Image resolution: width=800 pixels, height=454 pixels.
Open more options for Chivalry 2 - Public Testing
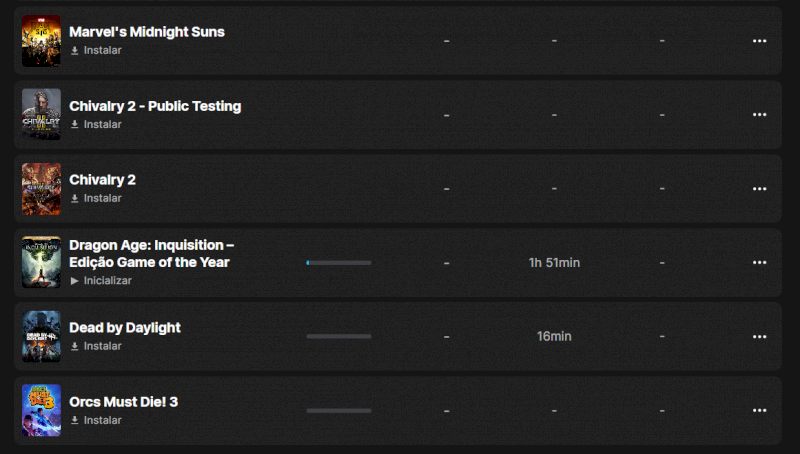pyautogui.click(x=759, y=115)
